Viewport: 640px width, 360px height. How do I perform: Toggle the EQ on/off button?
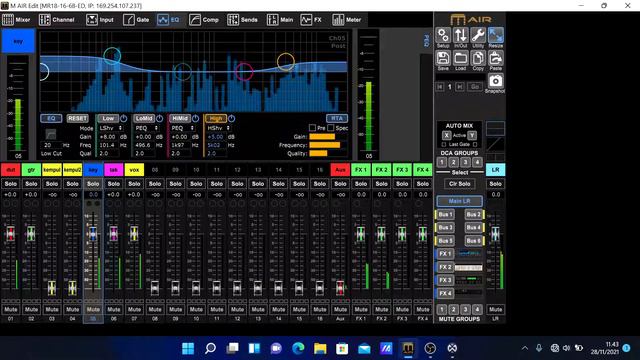51,118
